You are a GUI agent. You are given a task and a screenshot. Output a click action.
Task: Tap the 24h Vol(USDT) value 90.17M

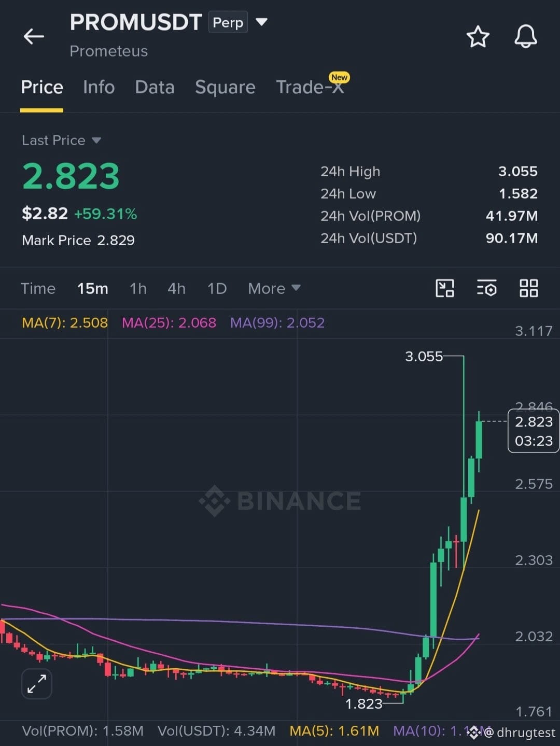coord(511,238)
